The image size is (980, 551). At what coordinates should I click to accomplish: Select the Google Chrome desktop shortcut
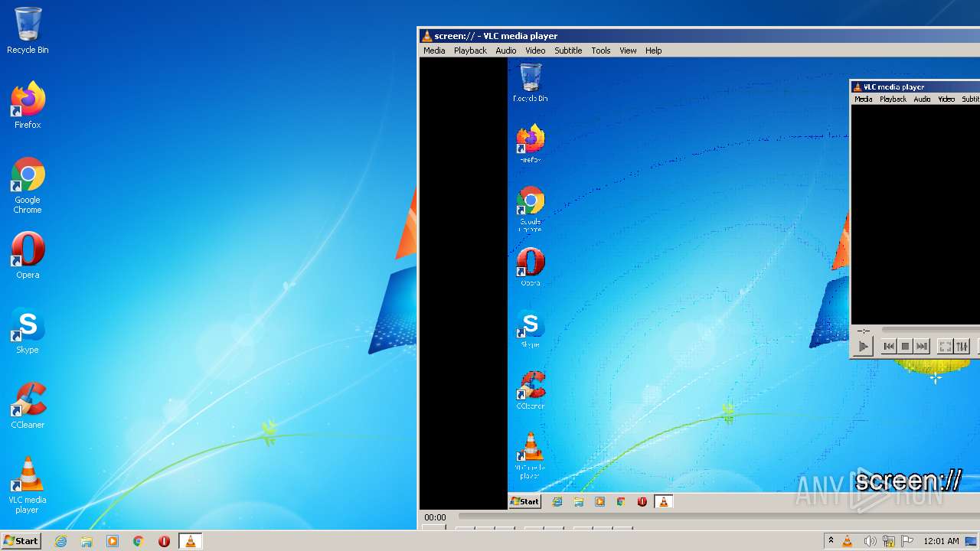pos(28,185)
